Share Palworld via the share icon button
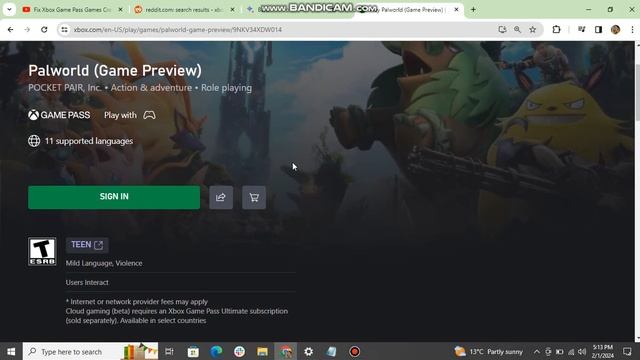640x360 pixels. [x=221, y=198]
